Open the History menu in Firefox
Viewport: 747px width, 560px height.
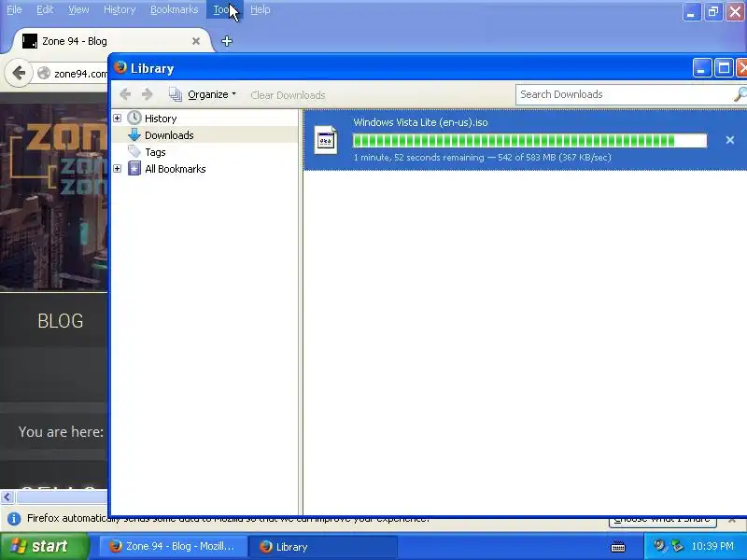[120, 9]
